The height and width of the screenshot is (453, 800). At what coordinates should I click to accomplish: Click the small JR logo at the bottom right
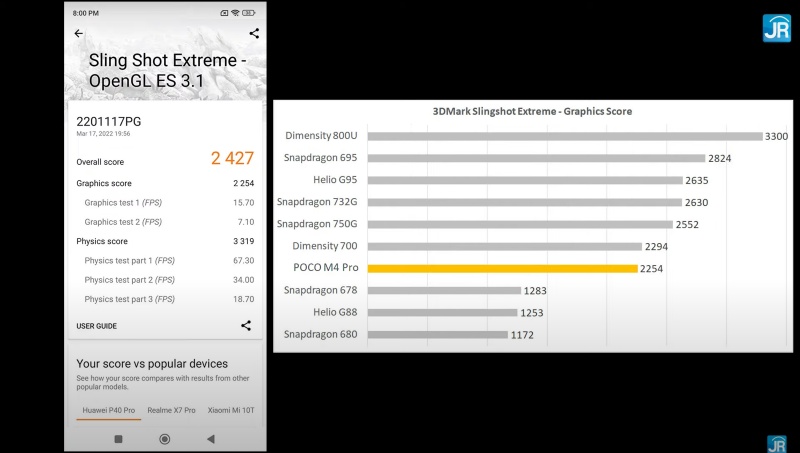coord(776,443)
